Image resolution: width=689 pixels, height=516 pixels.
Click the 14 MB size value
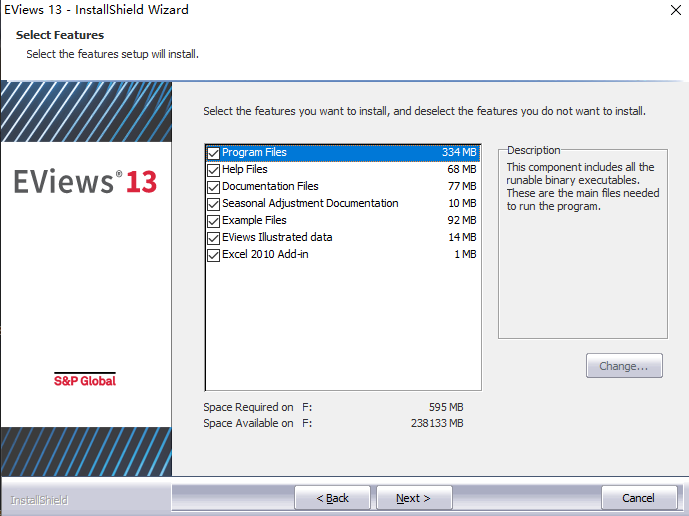pyautogui.click(x=462, y=237)
